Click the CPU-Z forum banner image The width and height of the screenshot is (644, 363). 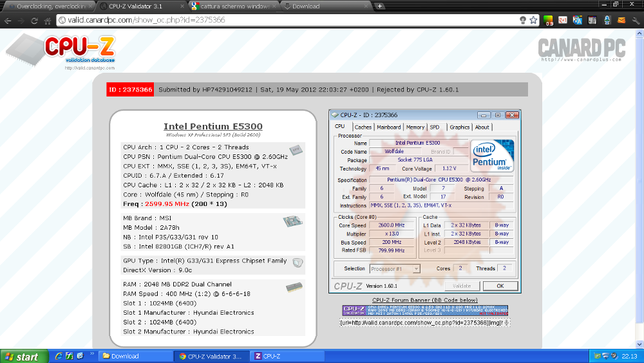[x=425, y=310]
